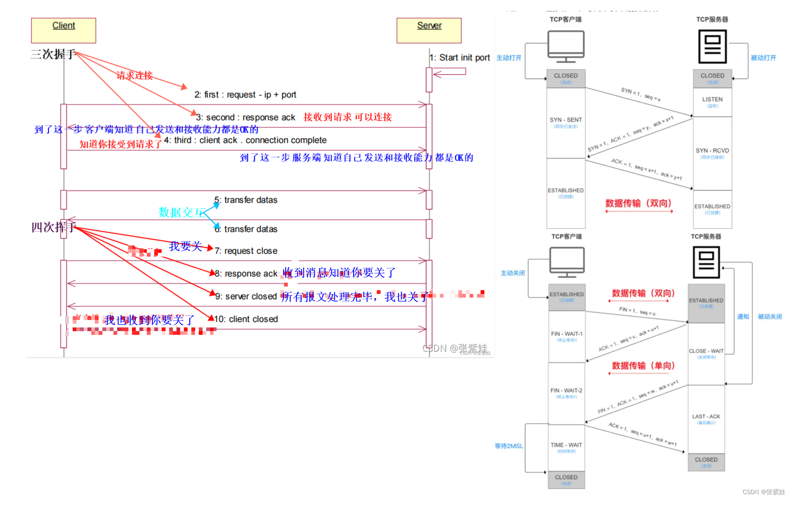This screenshot has width=812, height=508.
Task: Select the 主动打开 menu label
Action: (508, 57)
